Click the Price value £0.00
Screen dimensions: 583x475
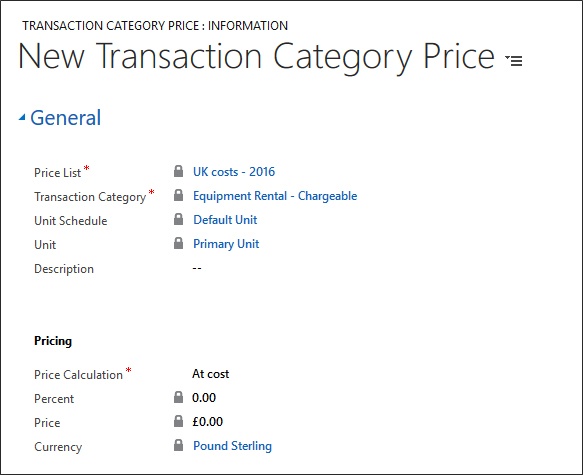[207, 422]
